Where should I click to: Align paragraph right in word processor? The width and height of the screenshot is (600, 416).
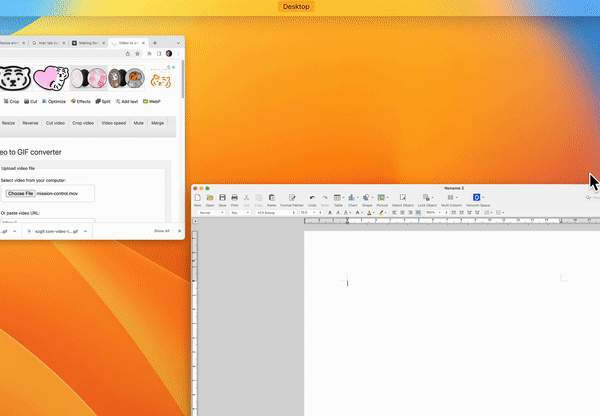pos(410,212)
